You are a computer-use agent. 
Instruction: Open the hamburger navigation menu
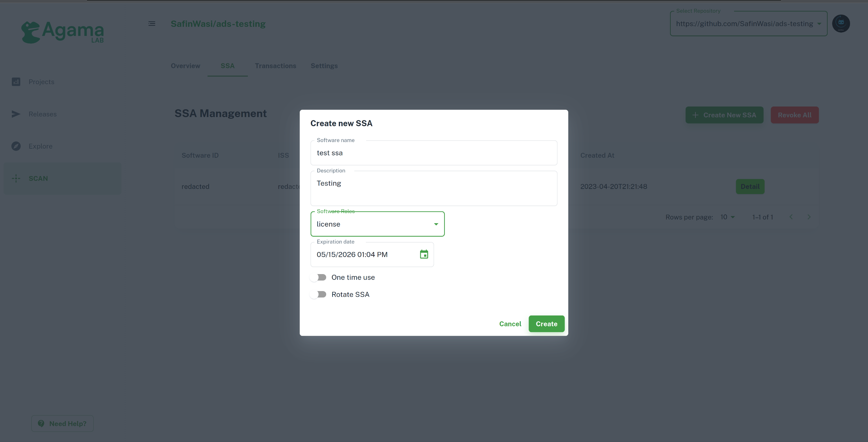coord(152,23)
